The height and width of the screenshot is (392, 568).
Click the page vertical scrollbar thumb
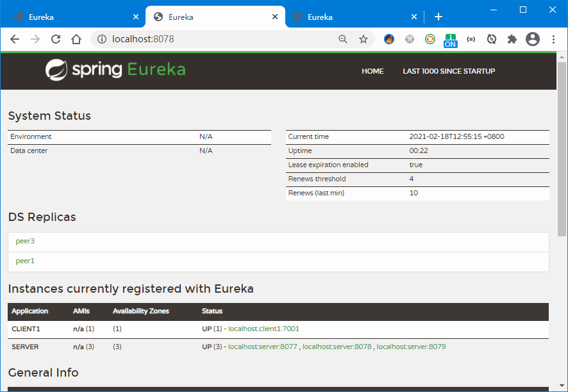tap(562, 149)
